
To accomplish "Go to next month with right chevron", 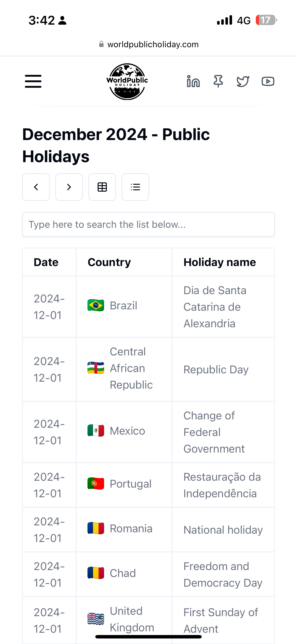I will [x=69, y=187].
